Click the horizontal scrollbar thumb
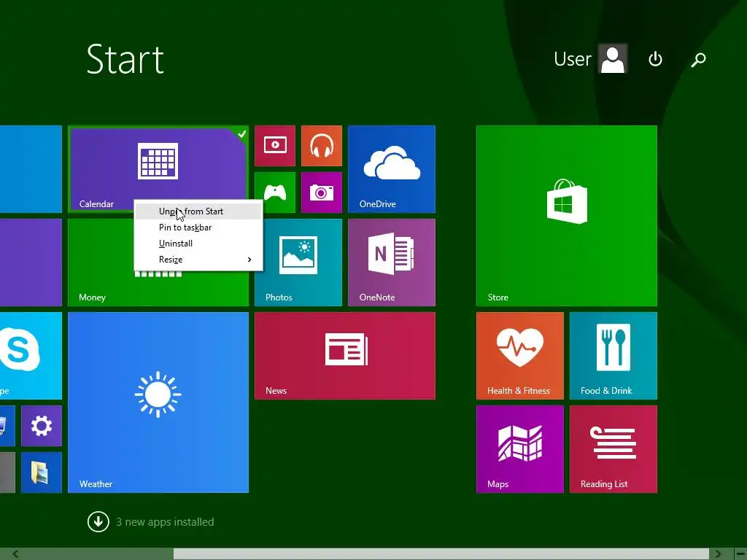747x560 pixels. pyautogui.click(x=441, y=554)
